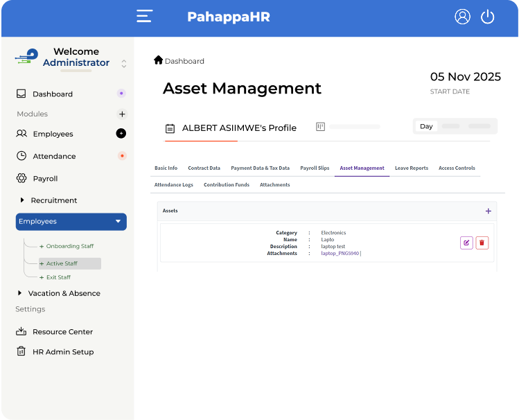Add a new asset with plus icon
Image resolution: width=519 pixels, height=420 pixels.
point(488,211)
